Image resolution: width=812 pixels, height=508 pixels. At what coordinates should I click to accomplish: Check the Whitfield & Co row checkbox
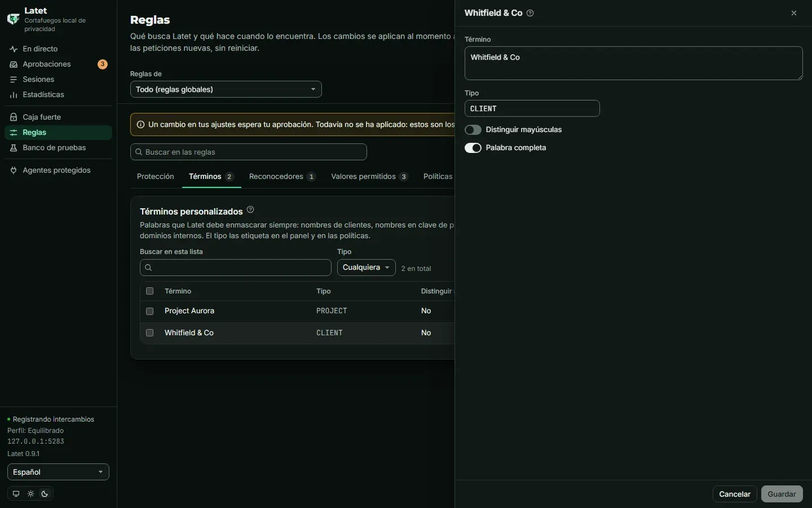[x=150, y=333]
